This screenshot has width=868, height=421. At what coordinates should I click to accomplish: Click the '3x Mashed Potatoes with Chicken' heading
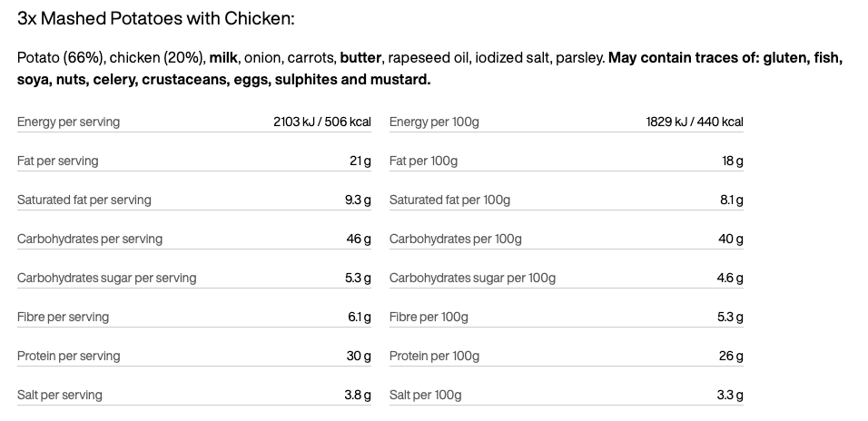155,19
